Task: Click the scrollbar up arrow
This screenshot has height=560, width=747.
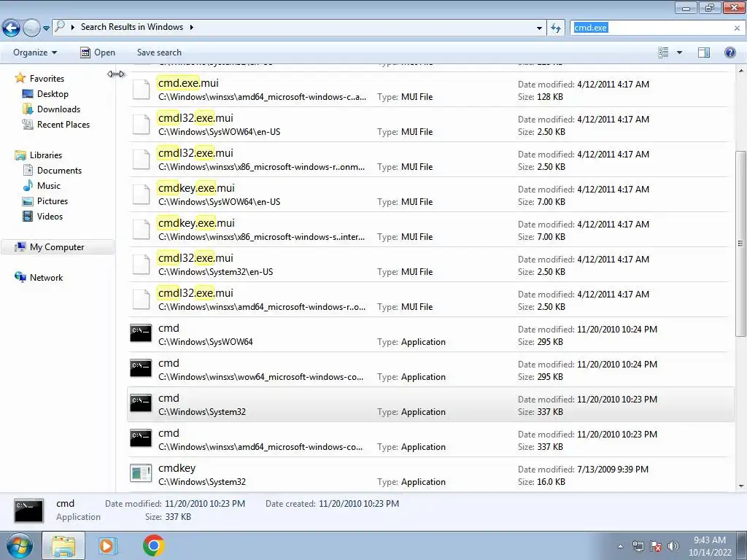Action: [x=741, y=71]
